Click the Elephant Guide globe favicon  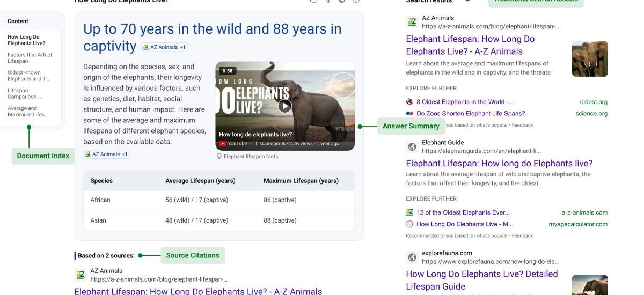coord(412,146)
